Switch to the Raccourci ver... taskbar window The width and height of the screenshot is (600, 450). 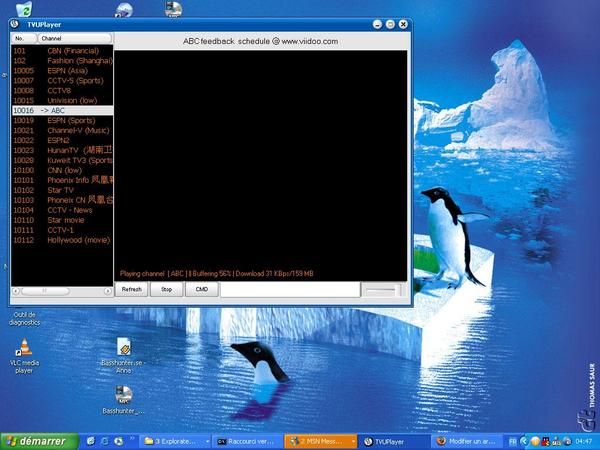pos(248,442)
